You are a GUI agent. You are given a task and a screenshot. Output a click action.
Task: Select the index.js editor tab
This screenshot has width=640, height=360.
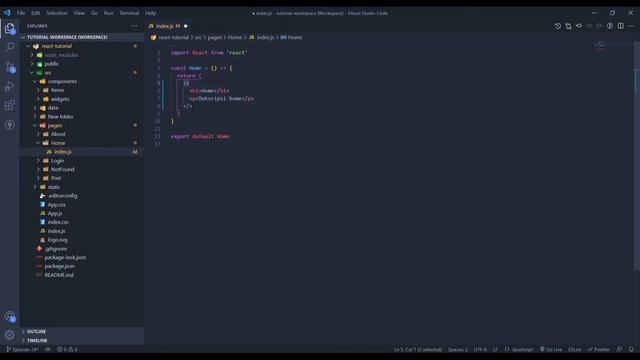point(168,26)
